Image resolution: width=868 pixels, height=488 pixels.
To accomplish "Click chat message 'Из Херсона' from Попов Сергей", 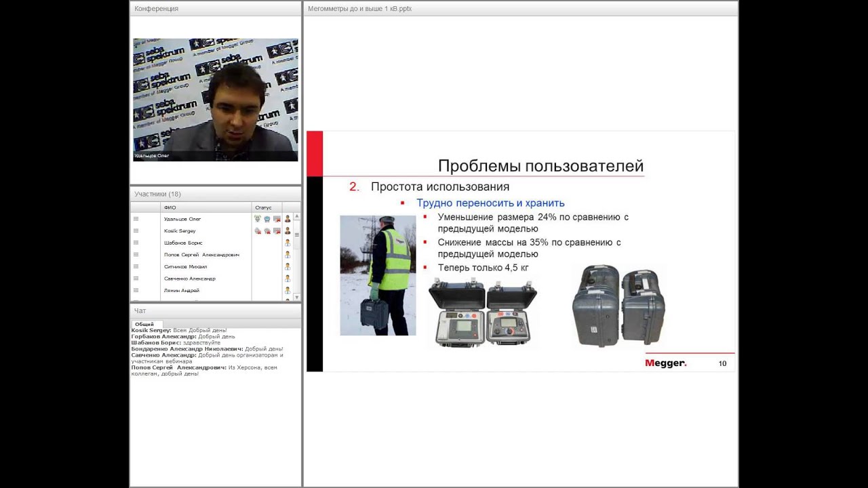I will point(204,371).
